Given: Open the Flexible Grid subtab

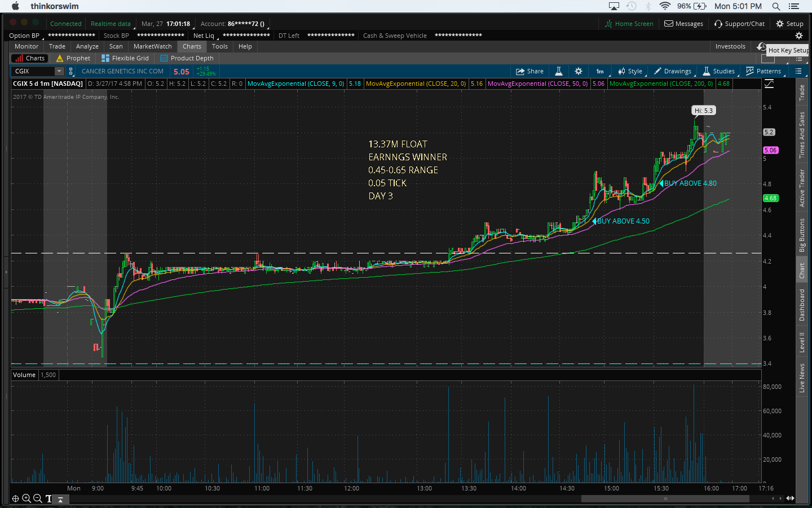Looking at the screenshot, I should (x=125, y=58).
